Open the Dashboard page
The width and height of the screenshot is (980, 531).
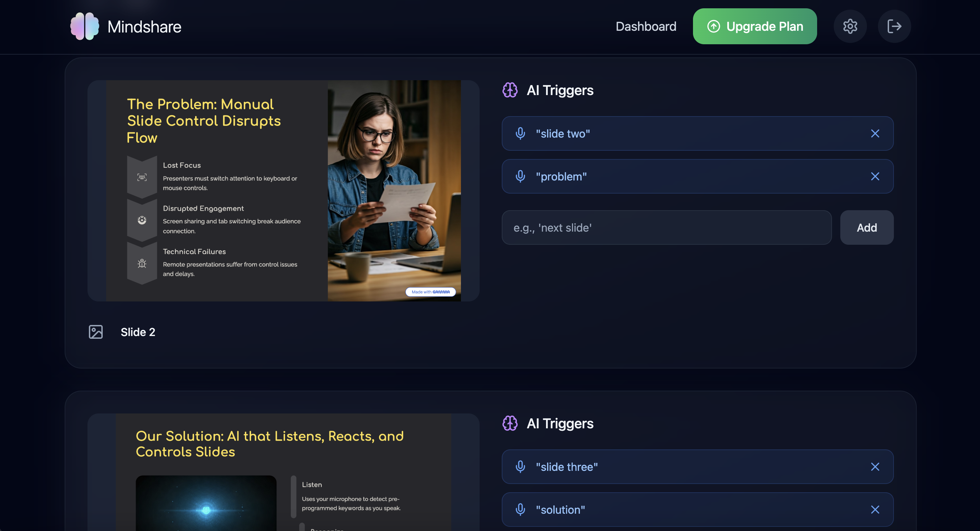pyautogui.click(x=646, y=26)
